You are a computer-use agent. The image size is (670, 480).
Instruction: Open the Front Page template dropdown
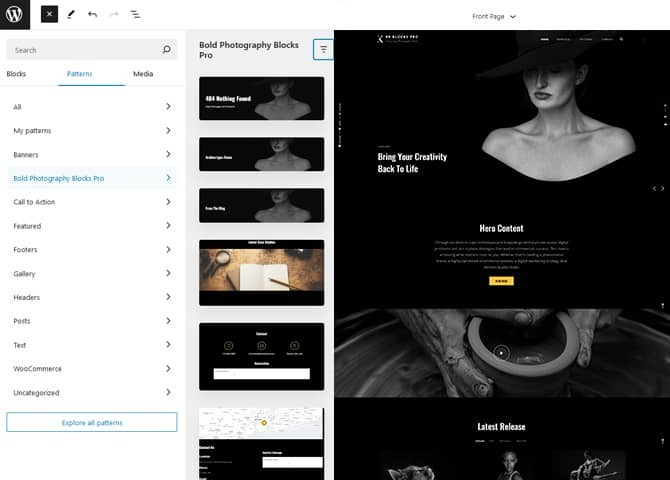495,16
